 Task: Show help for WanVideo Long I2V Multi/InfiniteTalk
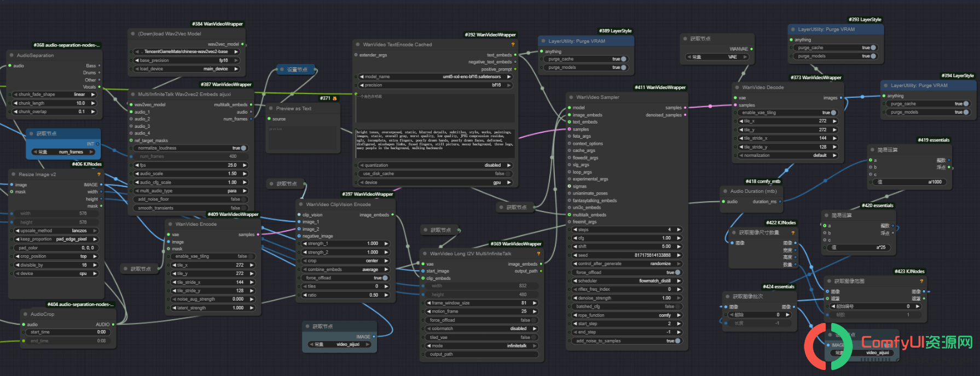pyautogui.click(x=538, y=254)
